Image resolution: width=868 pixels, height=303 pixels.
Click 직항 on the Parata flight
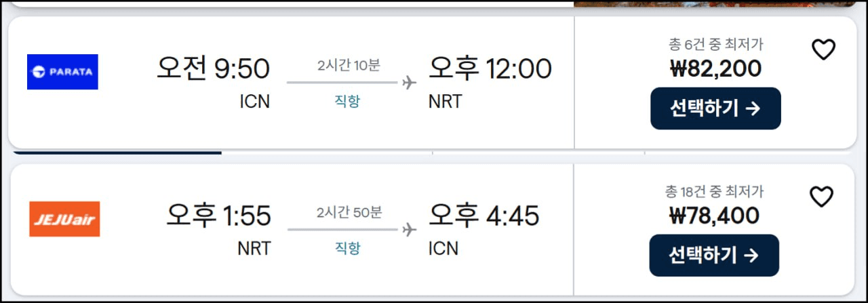[x=347, y=102]
